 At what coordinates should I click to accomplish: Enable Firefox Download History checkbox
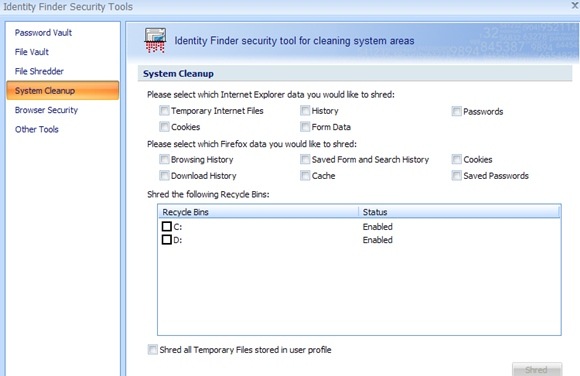tap(164, 176)
